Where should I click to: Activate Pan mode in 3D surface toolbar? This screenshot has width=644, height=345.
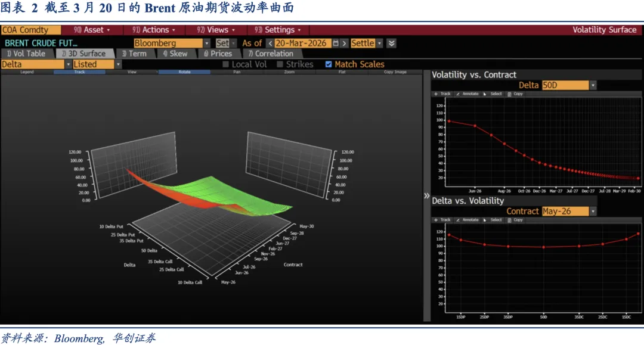tap(237, 72)
